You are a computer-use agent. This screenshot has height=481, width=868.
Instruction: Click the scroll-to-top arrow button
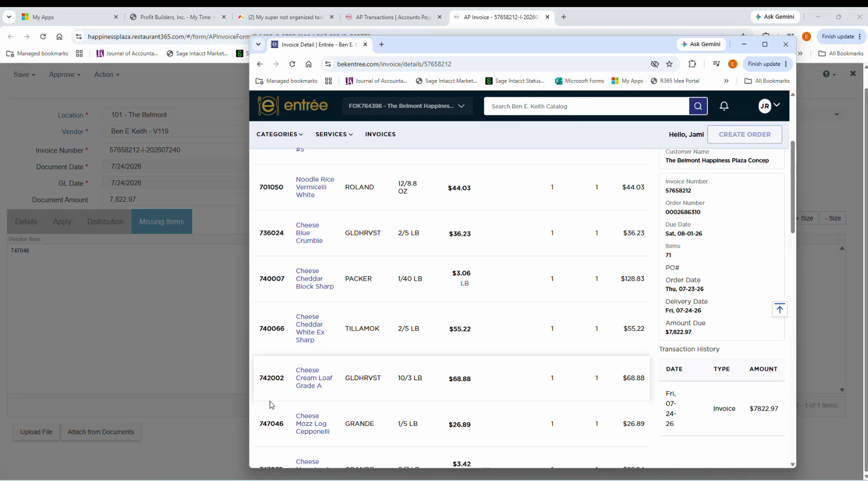pyautogui.click(x=780, y=309)
